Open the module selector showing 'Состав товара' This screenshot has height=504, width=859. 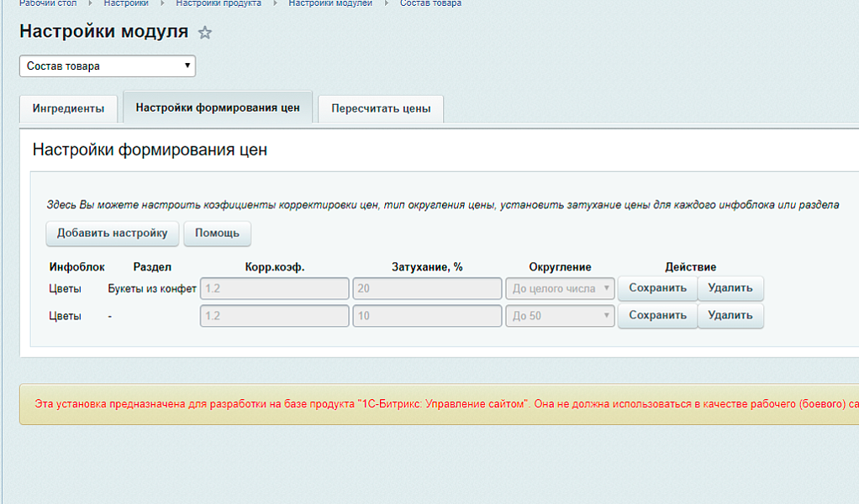pos(107,66)
